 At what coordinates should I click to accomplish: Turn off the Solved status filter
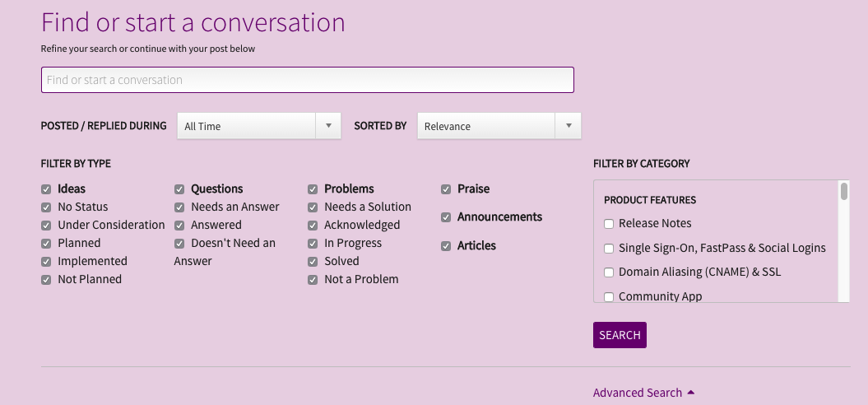pyautogui.click(x=313, y=262)
